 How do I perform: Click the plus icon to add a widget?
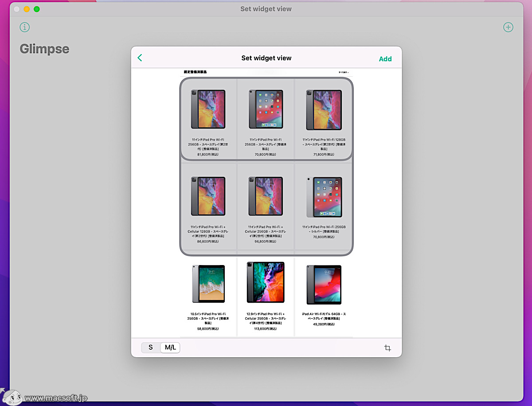click(508, 27)
